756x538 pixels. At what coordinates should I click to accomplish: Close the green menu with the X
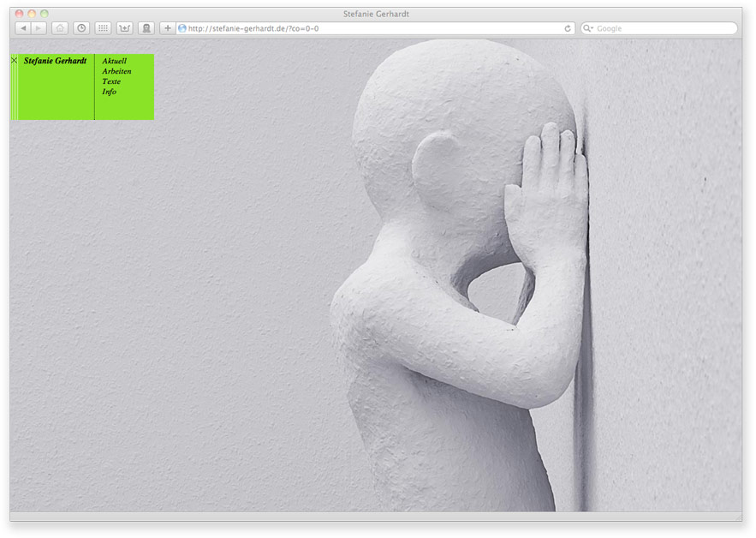tap(14, 60)
